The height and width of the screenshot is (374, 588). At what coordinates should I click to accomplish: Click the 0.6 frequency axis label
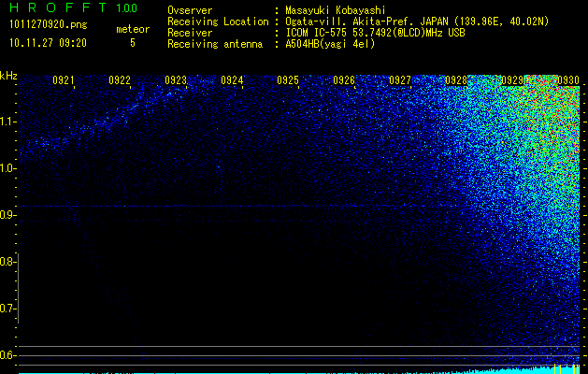point(7,355)
